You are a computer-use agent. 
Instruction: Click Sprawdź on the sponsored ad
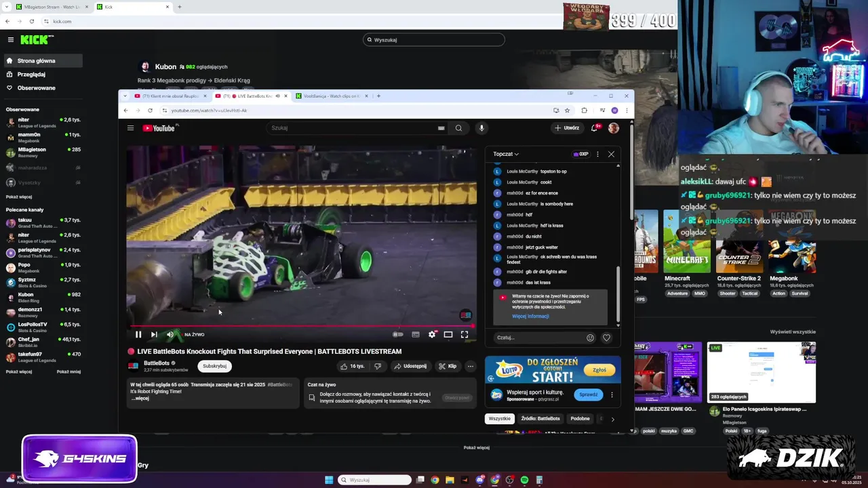click(x=589, y=394)
